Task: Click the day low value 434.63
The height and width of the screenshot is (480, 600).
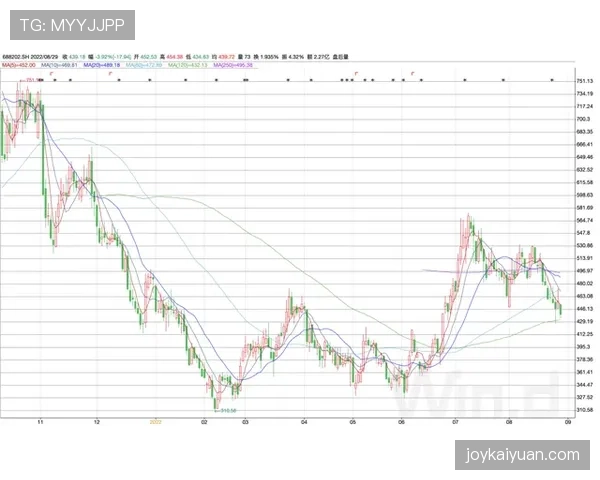Action: coord(200,57)
